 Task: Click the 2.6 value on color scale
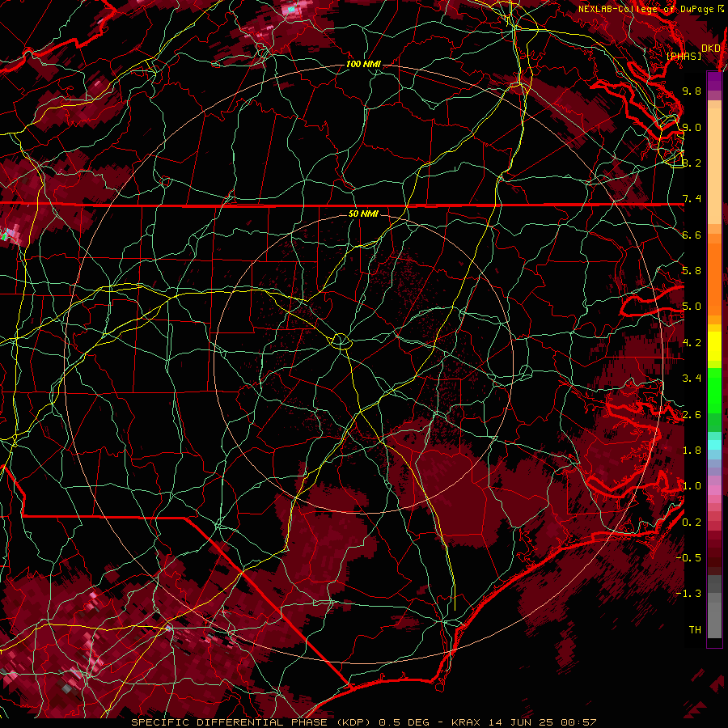tap(692, 415)
